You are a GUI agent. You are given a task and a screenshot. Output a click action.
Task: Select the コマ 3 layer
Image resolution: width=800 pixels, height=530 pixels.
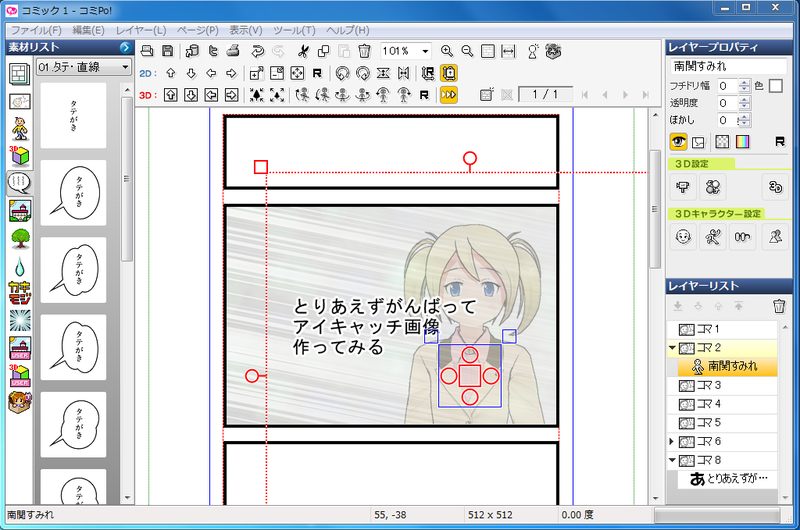[x=722, y=385]
